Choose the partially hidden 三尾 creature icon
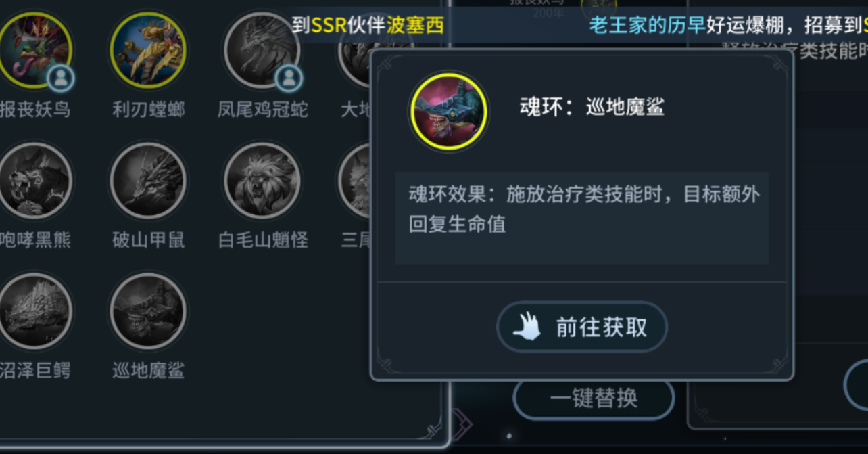This screenshot has width=868, height=454. tap(354, 180)
